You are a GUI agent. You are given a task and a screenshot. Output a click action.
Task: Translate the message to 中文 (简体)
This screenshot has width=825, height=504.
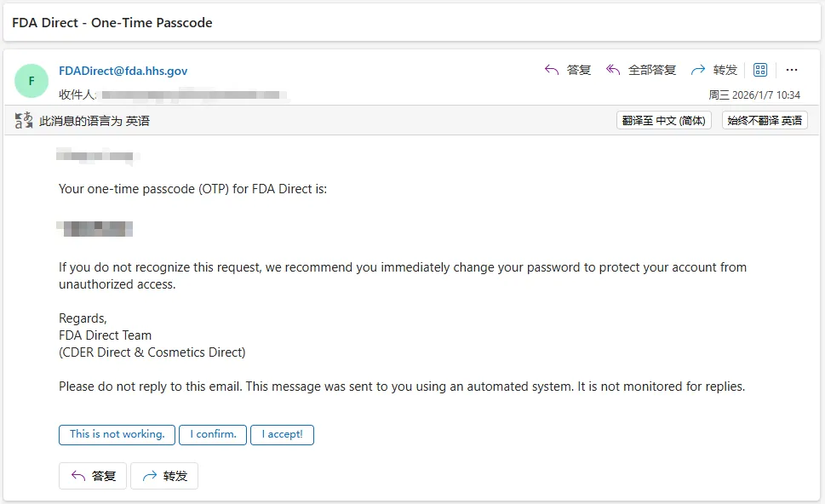663,121
